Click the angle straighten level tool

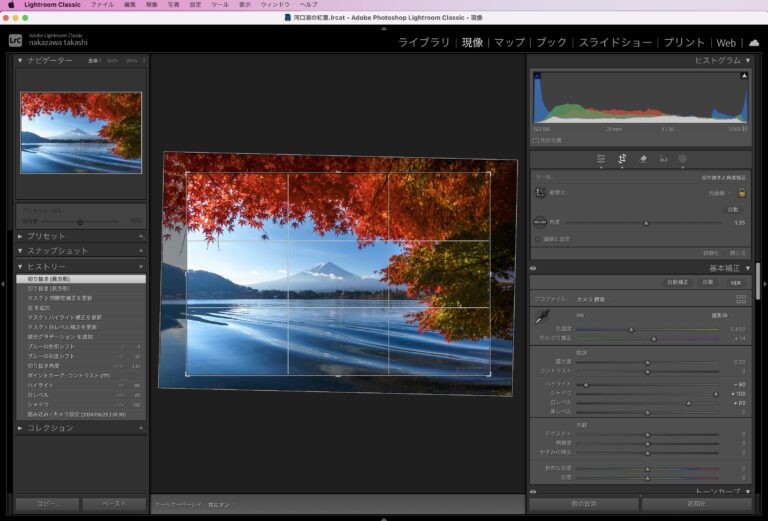pyautogui.click(x=540, y=223)
